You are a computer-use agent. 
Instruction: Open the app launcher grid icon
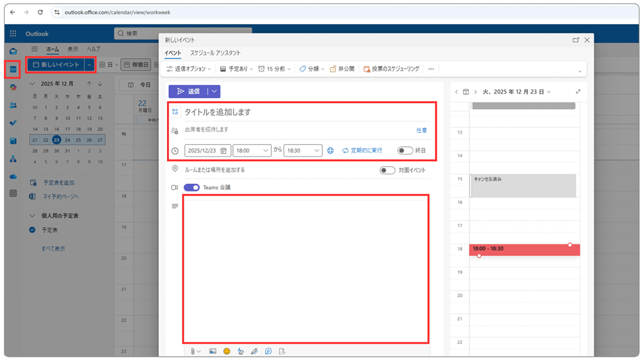(x=12, y=33)
